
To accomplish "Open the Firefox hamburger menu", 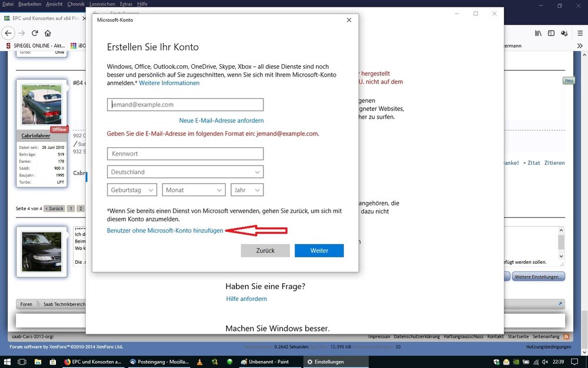I will 580,33.
